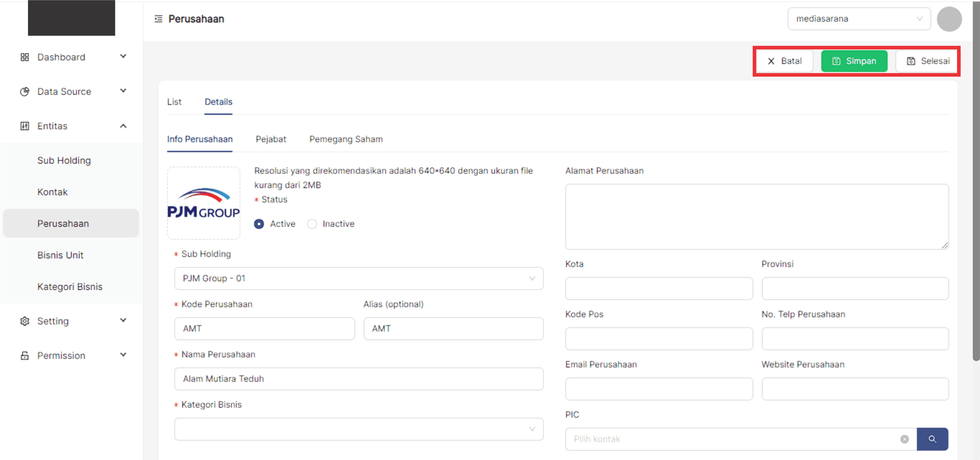Clear the PIC contact field with the x icon
The width and height of the screenshot is (980, 460).
tap(905, 439)
